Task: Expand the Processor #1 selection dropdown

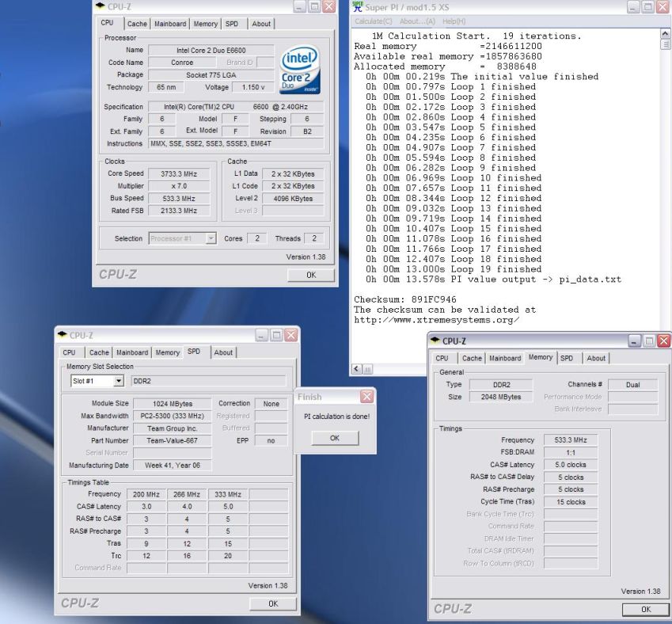Action: (x=211, y=238)
